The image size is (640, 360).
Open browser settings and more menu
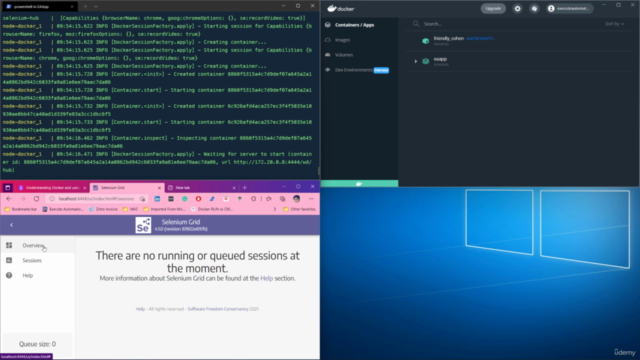tap(311, 199)
